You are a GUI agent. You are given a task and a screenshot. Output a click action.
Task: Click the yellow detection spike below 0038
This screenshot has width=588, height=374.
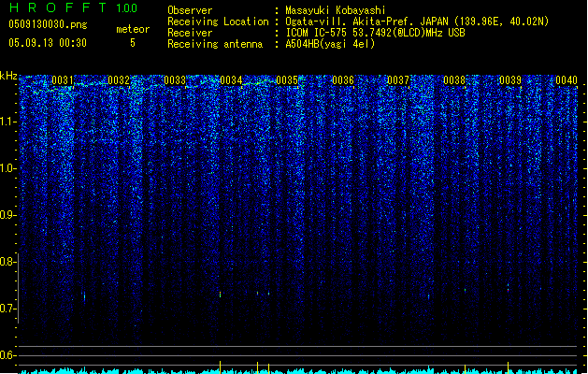(465, 368)
